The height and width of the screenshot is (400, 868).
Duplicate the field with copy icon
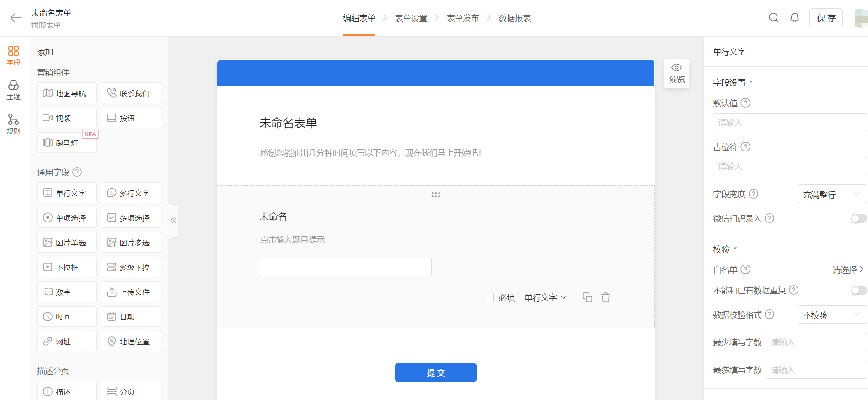tap(587, 297)
